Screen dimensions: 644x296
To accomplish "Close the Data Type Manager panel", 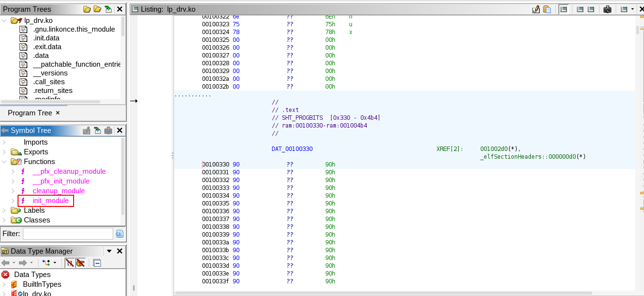I will 119,251.
